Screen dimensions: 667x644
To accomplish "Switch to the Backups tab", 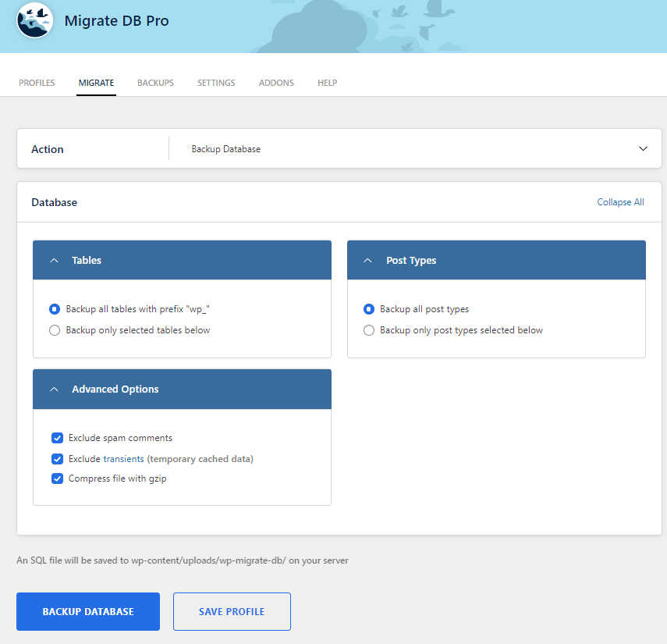I will tap(155, 82).
